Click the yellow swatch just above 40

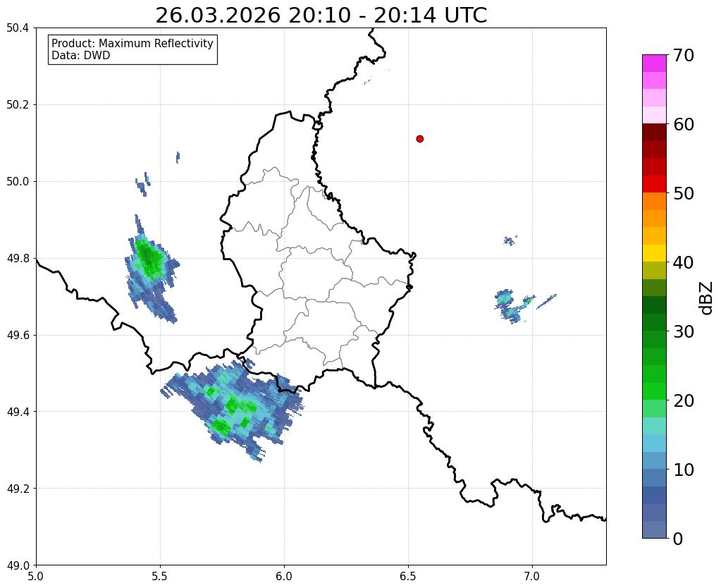click(x=654, y=253)
